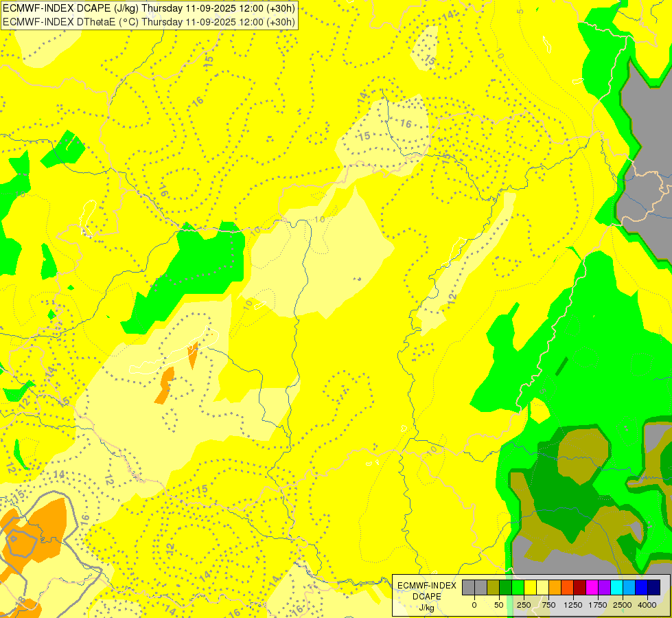Click the legend value 750

[x=548, y=605]
